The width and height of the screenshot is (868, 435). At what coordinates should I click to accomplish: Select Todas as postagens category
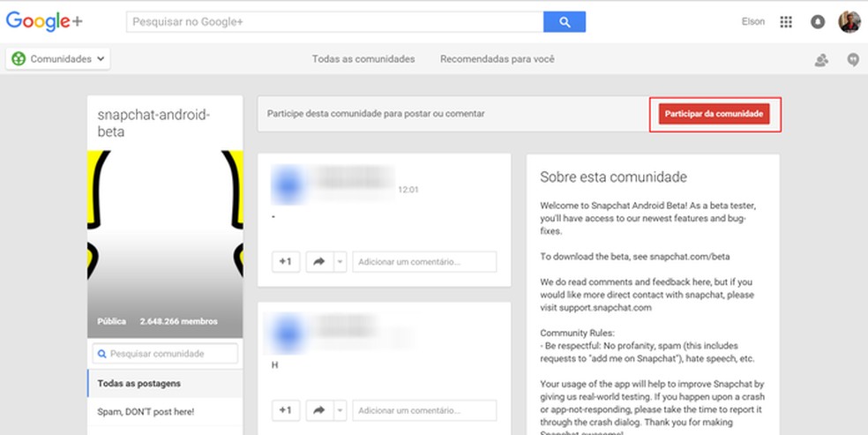(x=165, y=384)
